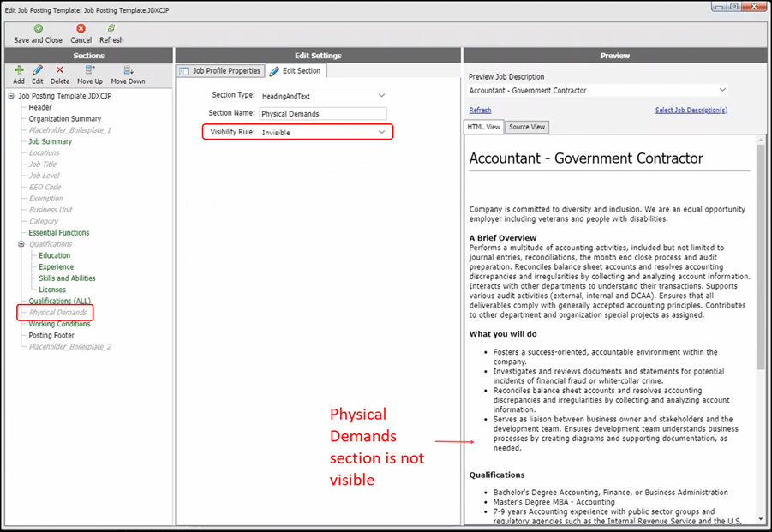The image size is (772, 532).
Task: Open the Visibility Rule dropdown
Action: (381, 132)
